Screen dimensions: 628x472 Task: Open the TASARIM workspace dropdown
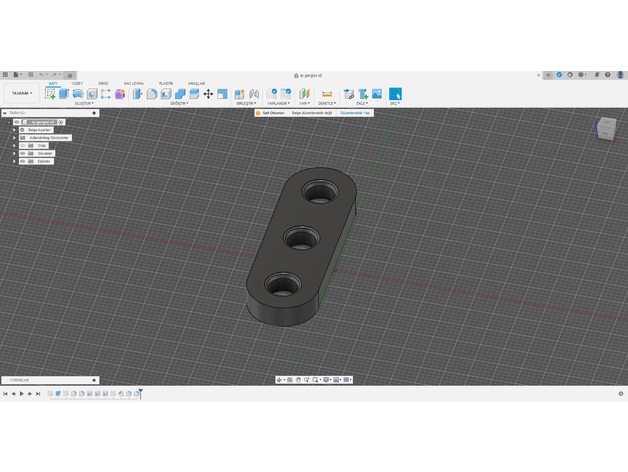click(21, 93)
